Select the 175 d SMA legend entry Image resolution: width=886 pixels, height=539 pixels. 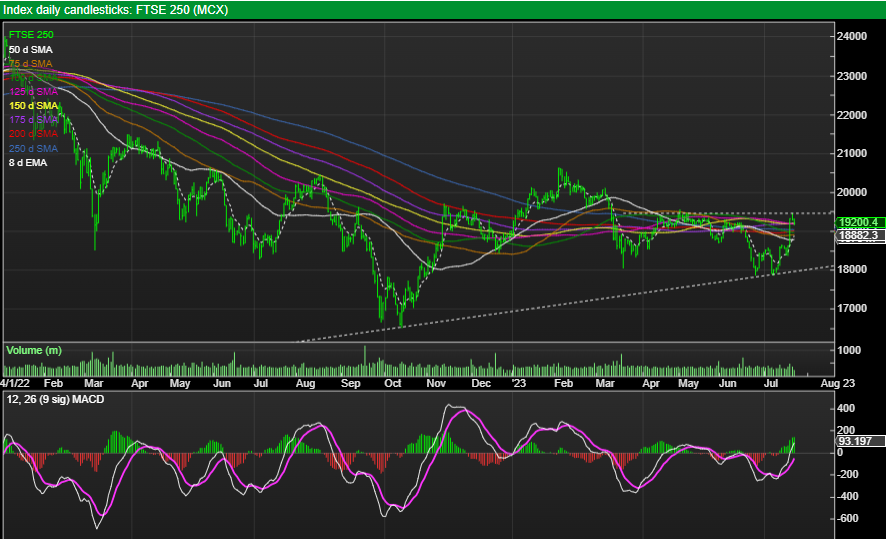click(x=33, y=120)
